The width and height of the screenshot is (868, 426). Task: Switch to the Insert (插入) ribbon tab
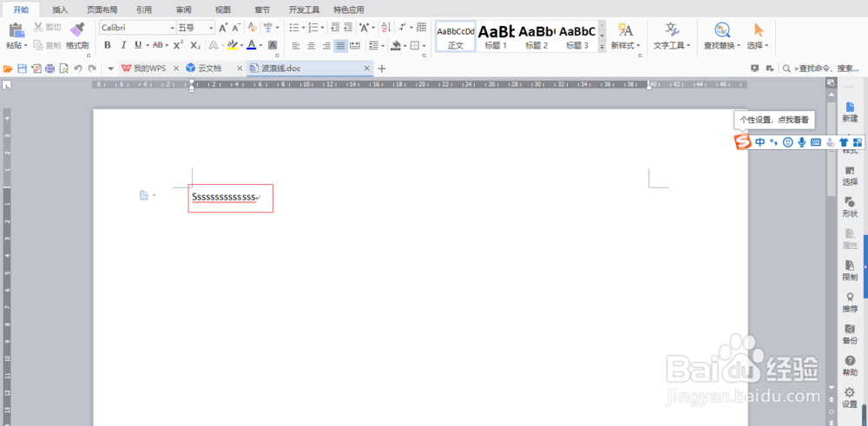[x=61, y=10]
